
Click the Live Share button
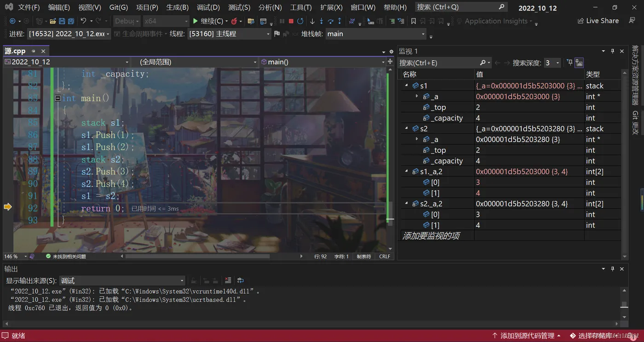[x=598, y=21]
